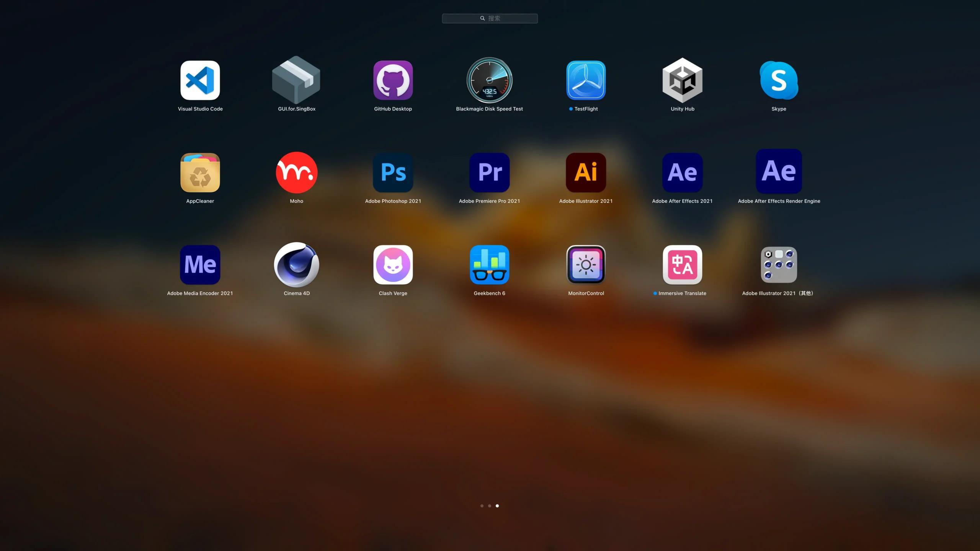Screen dimensions: 980x551
Task: Open MonitorControl app icon
Action: point(586,265)
